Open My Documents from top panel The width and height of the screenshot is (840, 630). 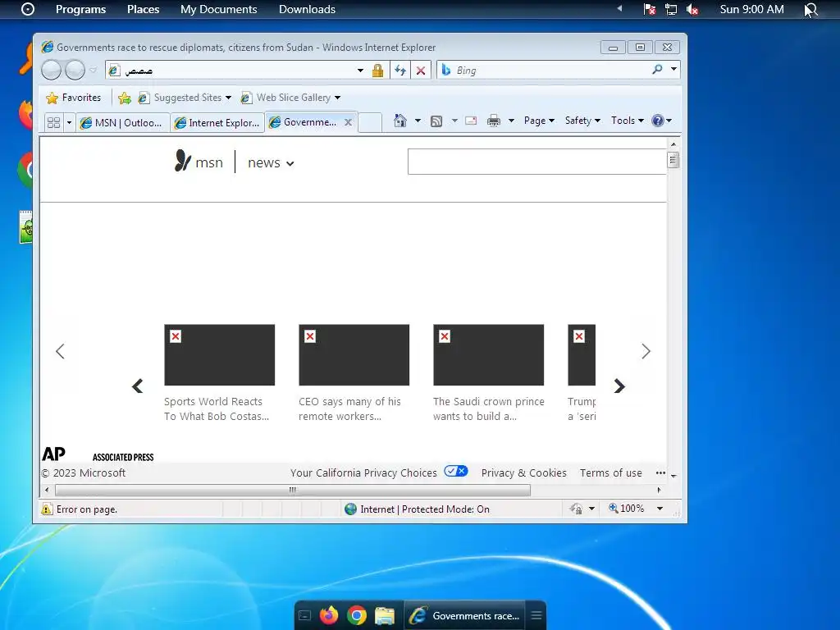218,9
